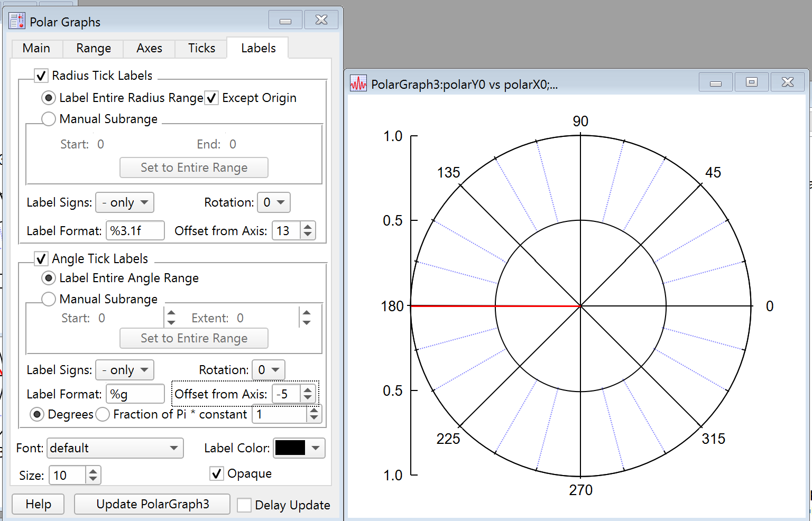
Task: Click Set to Entire Range under angle labels
Action: click(x=193, y=338)
